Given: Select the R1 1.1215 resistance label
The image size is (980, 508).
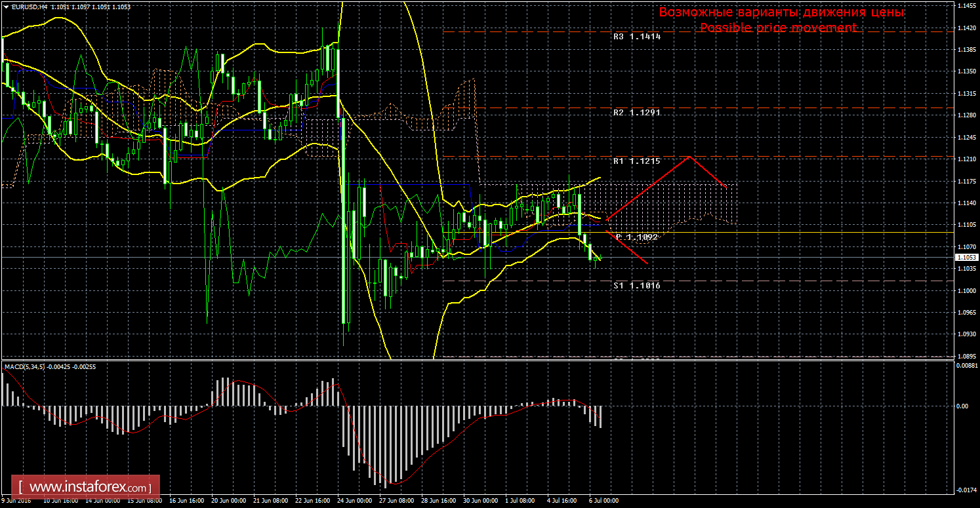Looking at the screenshot, I should point(637,161).
